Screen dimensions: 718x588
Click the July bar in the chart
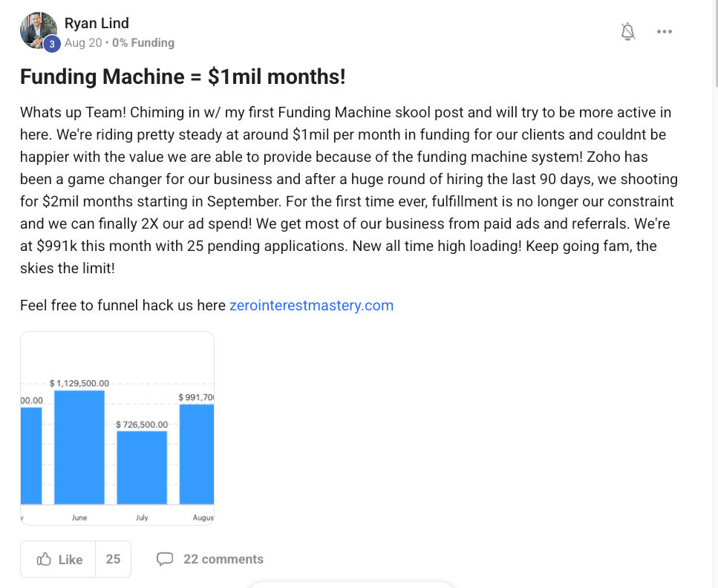pos(142,468)
